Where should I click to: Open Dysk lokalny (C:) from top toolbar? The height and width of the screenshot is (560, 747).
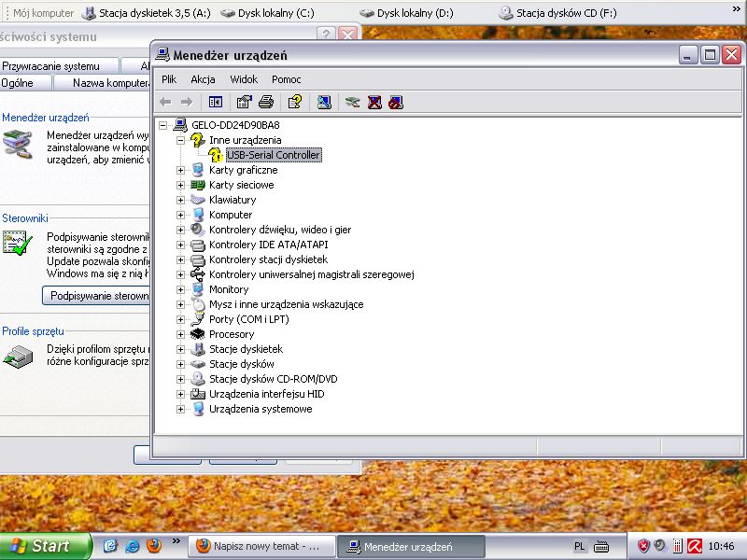click(267, 13)
